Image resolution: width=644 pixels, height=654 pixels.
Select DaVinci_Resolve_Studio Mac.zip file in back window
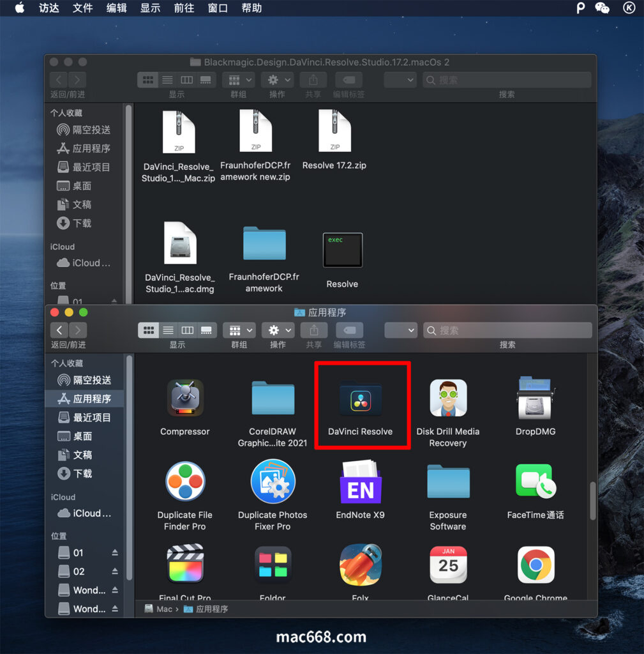pyautogui.click(x=179, y=132)
